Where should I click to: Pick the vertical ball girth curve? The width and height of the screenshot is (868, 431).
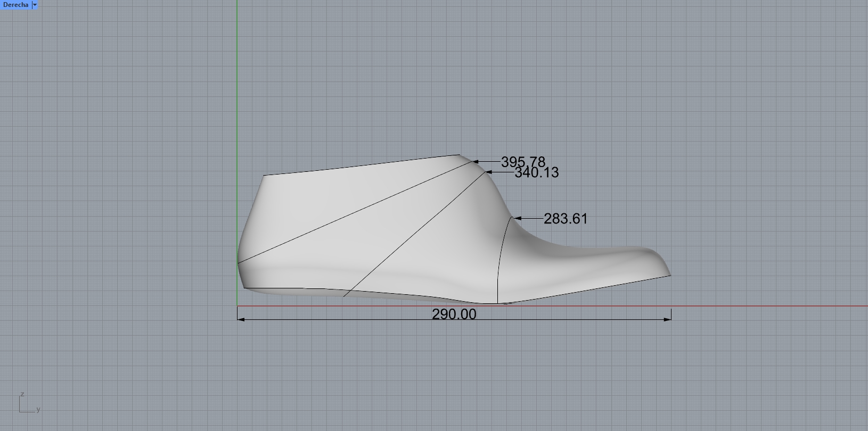[499, 261]
